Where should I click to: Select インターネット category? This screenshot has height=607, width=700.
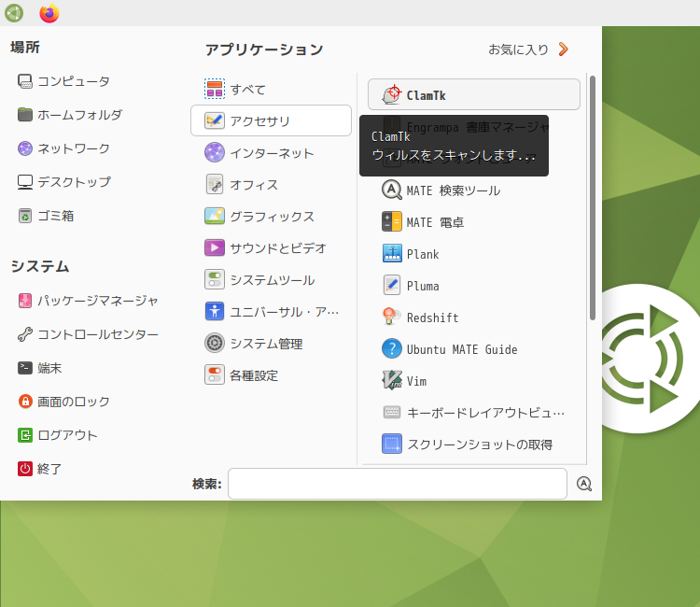271,153
